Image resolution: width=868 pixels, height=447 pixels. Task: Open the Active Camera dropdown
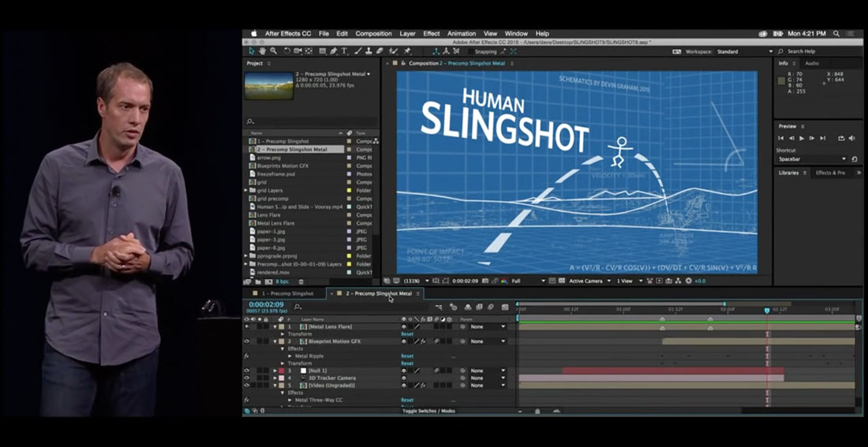pyautogui.click(x=590, y=281)
